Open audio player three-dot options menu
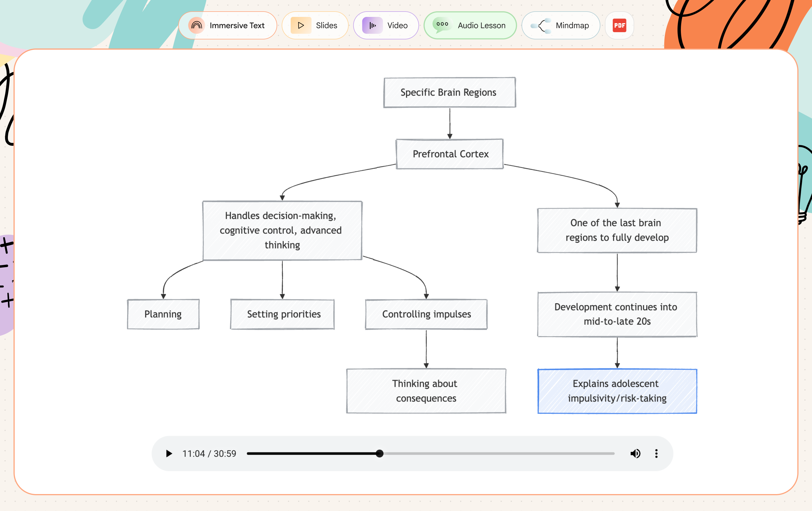The height and width of the screenshot is (511, 812). pos(656,453)
